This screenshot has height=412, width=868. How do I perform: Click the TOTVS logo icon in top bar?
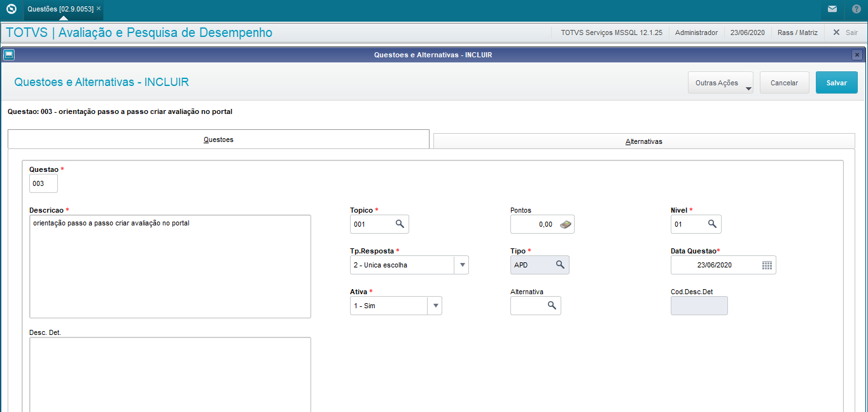point(11,9)
